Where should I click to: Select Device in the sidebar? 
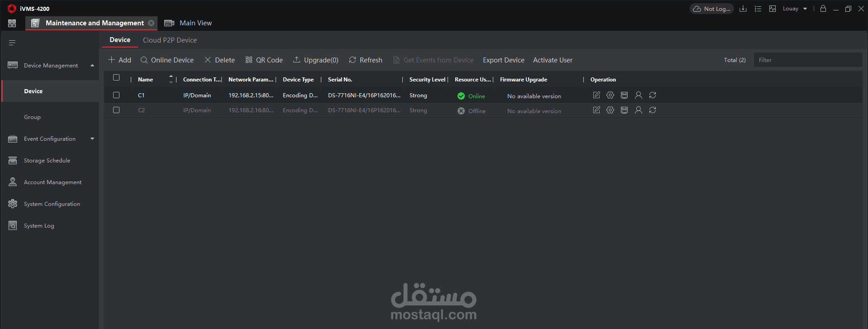(x=50, y=91)
